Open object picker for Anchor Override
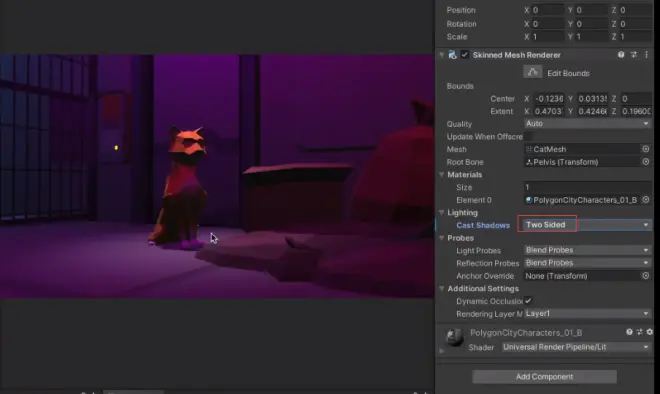 point(646,276)
